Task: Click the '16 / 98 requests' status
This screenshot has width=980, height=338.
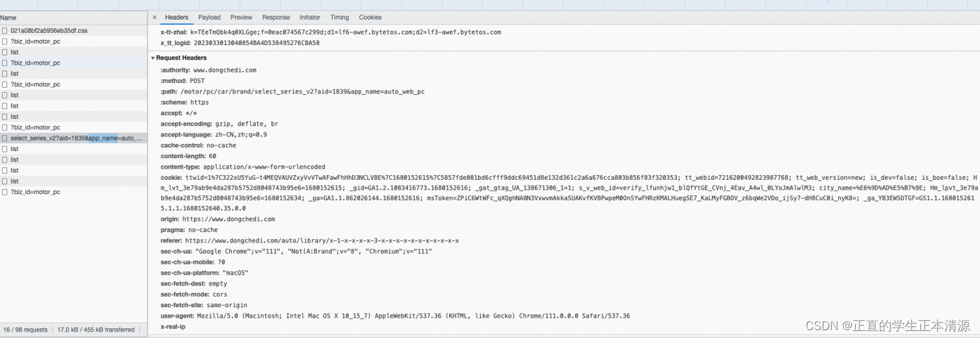Action: (x=25, y=330)
